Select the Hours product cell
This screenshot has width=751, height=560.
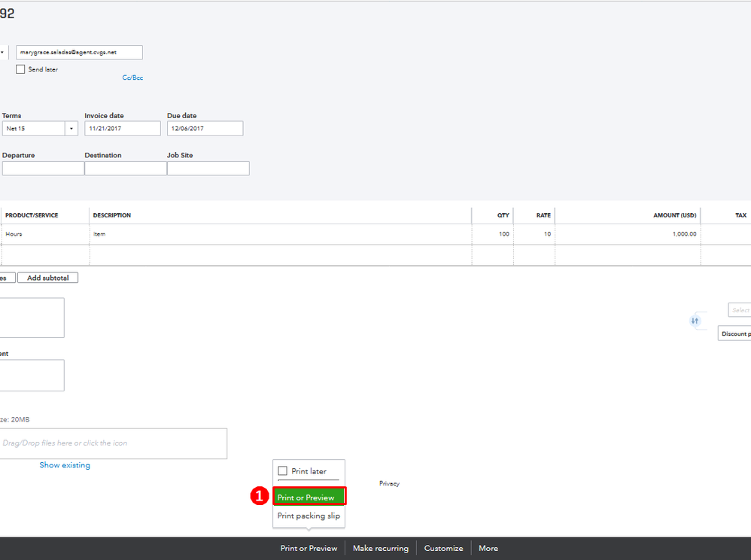click(x=45, y=234)
